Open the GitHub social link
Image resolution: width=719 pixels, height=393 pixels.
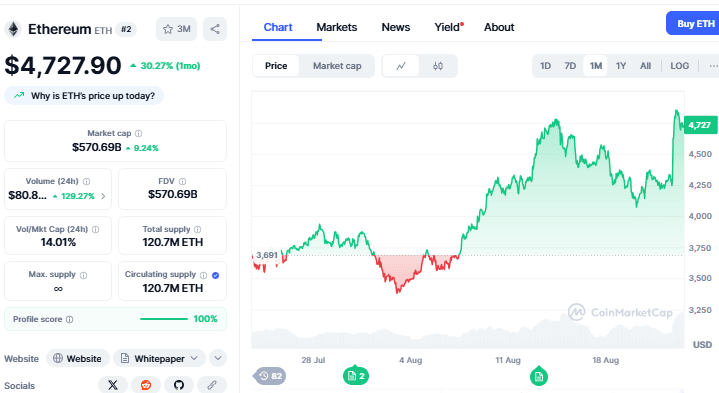(x=179, y=385)
